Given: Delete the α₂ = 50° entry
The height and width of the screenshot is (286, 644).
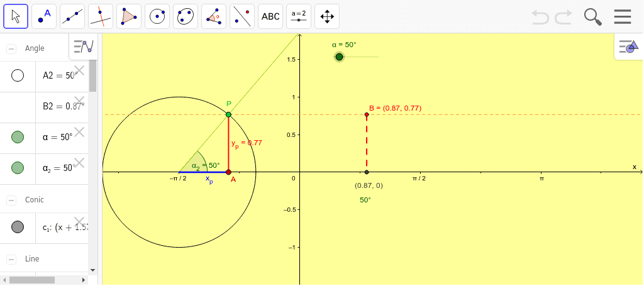Looking at the screenshot, I should click(x=79, y=163).
